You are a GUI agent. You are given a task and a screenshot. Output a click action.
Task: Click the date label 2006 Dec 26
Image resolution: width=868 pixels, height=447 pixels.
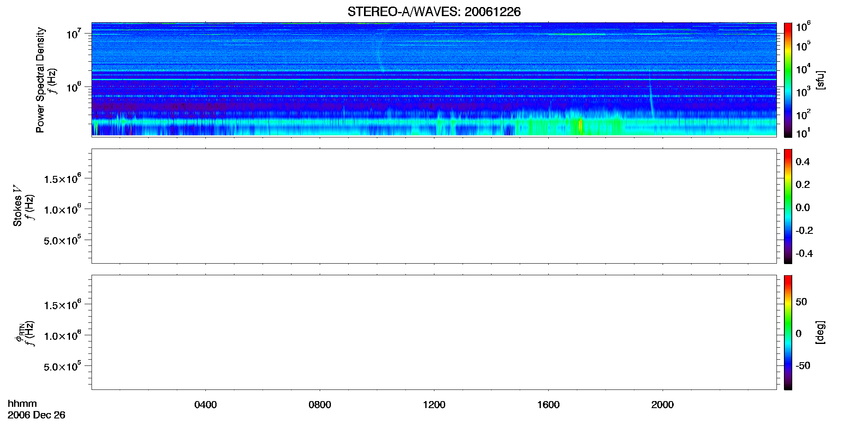pos(36,415)
